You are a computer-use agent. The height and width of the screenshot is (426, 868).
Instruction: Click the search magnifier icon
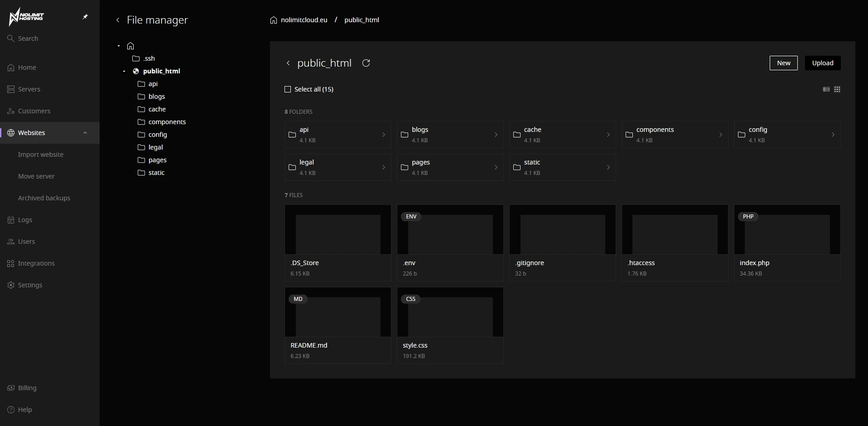point(11,38)
